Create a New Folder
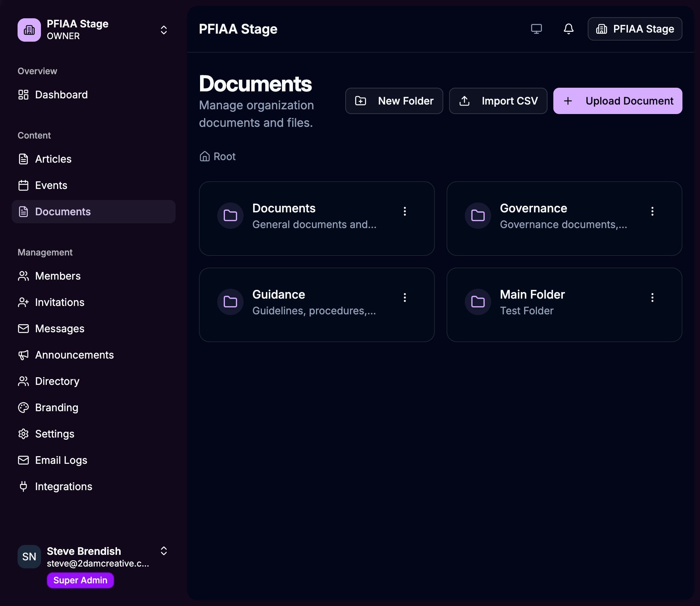Viewport: 700px width, 606px height. 394,101
